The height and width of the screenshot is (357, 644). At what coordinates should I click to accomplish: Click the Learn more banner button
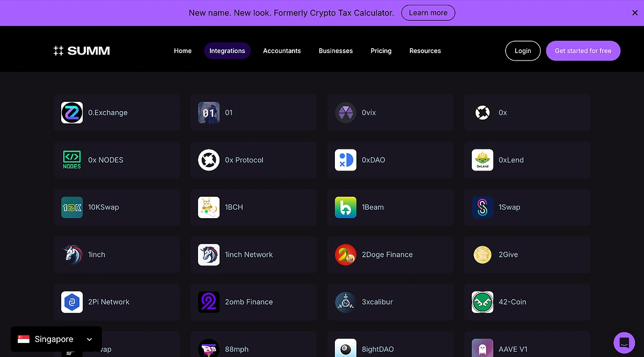pyautogui.click(x=428, y=12)
